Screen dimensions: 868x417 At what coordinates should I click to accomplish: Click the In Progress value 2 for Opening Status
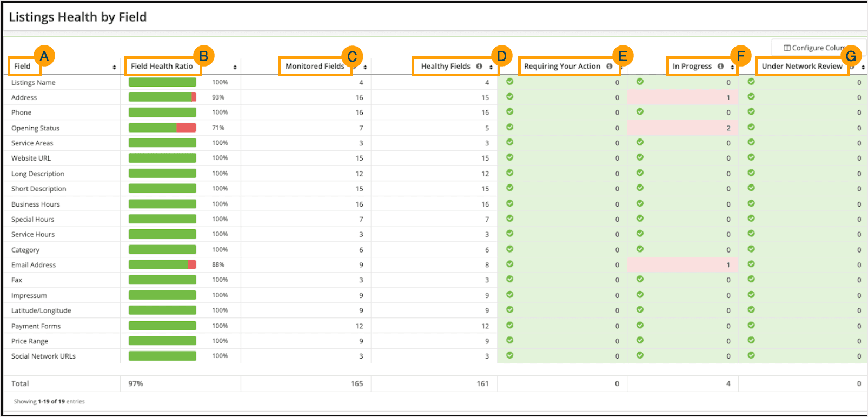coord(728,128)
